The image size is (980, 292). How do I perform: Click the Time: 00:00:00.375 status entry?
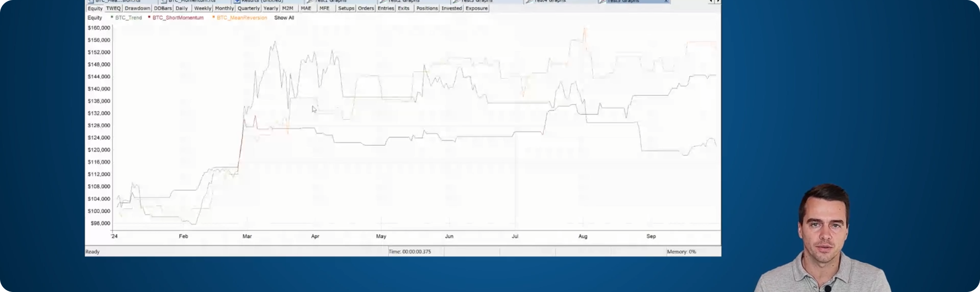[x=410, y=252]
